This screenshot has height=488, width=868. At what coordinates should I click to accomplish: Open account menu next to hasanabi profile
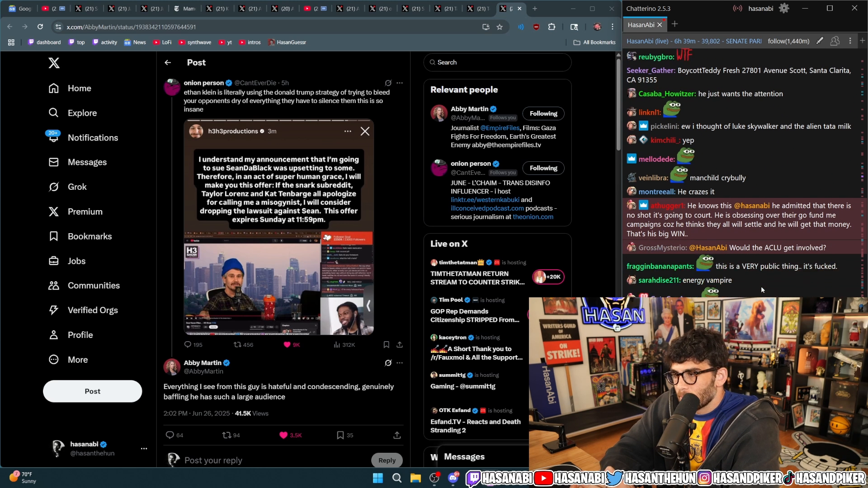point(144,449)
